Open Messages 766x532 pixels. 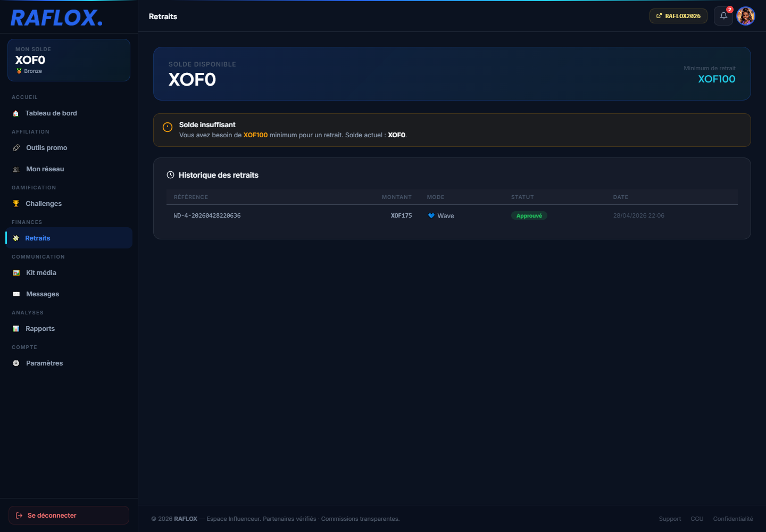tap(69, 294)
